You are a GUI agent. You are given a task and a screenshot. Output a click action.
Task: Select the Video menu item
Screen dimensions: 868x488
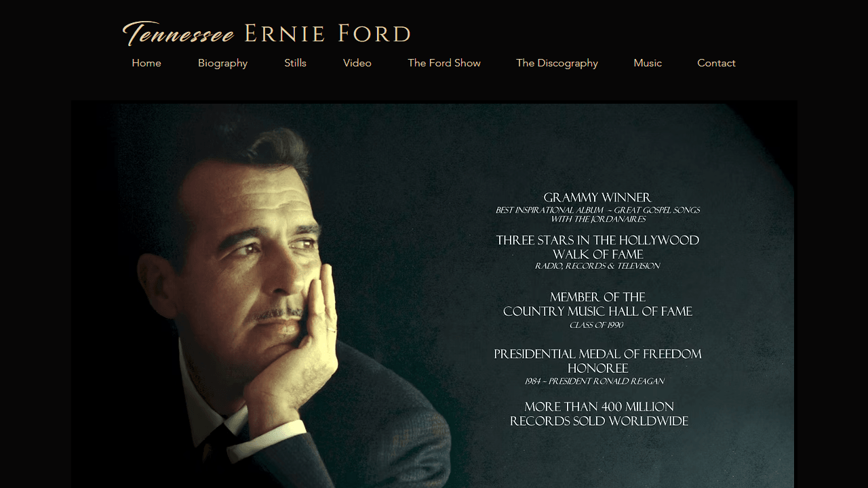tap(357, 63)
